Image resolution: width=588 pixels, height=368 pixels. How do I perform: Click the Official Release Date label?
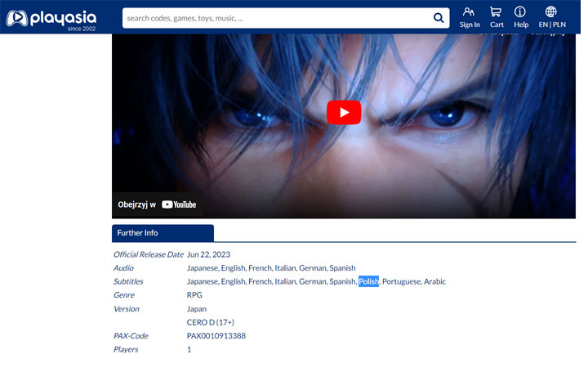pos(149,254)
